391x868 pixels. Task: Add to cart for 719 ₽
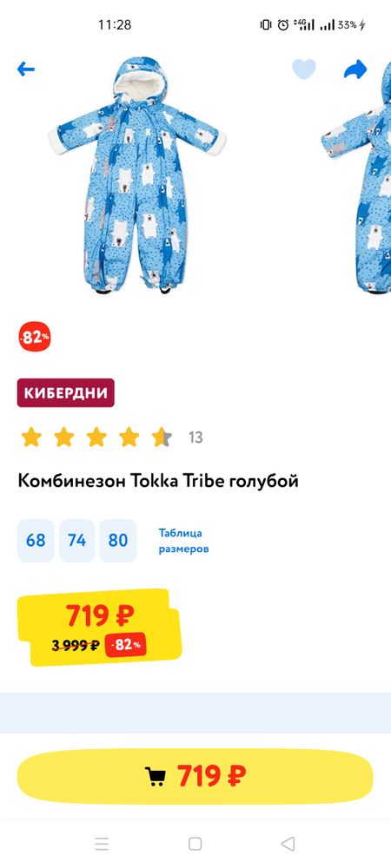point(195,776)
